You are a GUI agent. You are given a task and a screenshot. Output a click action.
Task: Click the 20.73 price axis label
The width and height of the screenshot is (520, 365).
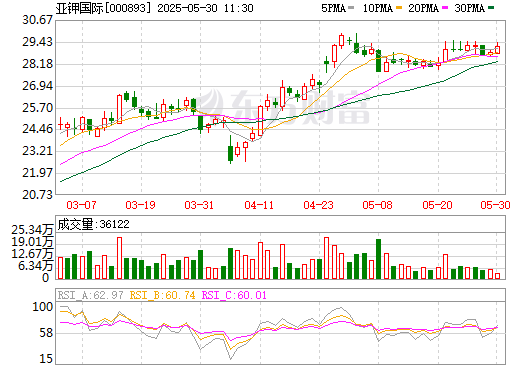[38, 195]
